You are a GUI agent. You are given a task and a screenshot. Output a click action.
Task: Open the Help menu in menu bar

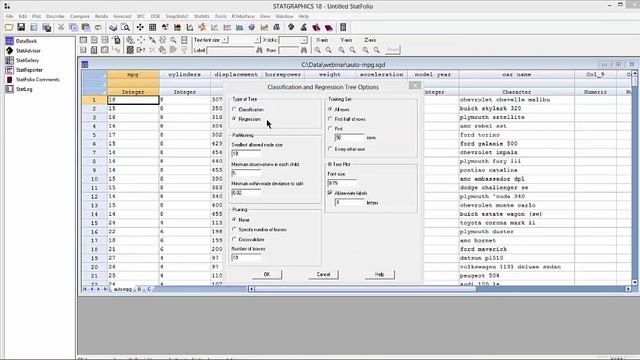coord(303,16)
